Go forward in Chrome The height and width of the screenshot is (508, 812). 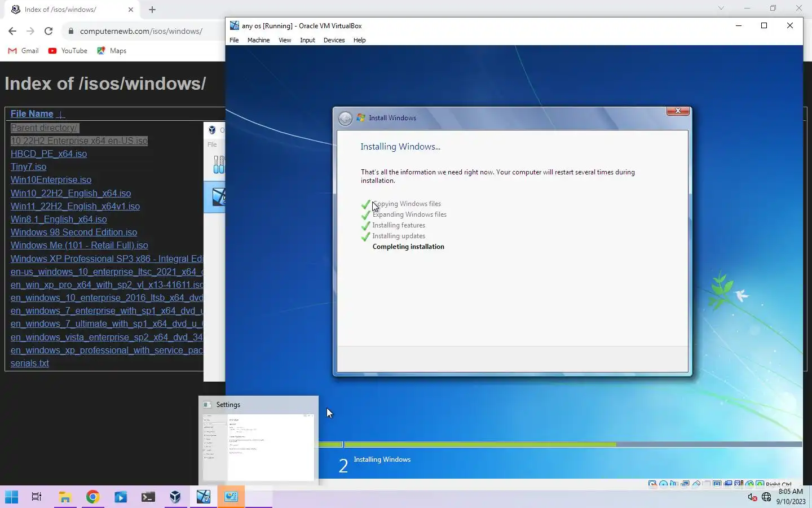pyautogui.click(x=30, y=31)
